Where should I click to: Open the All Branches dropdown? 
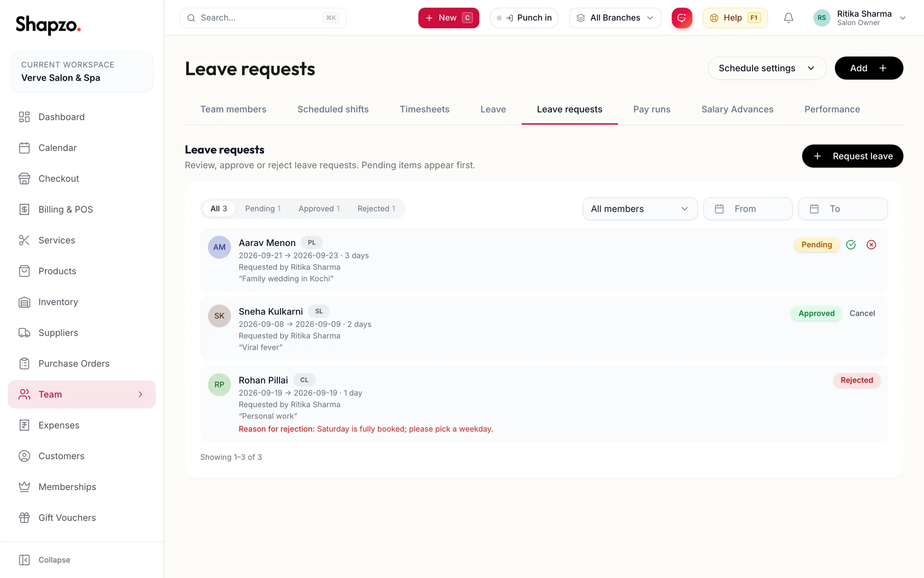[x=615, y=18]
